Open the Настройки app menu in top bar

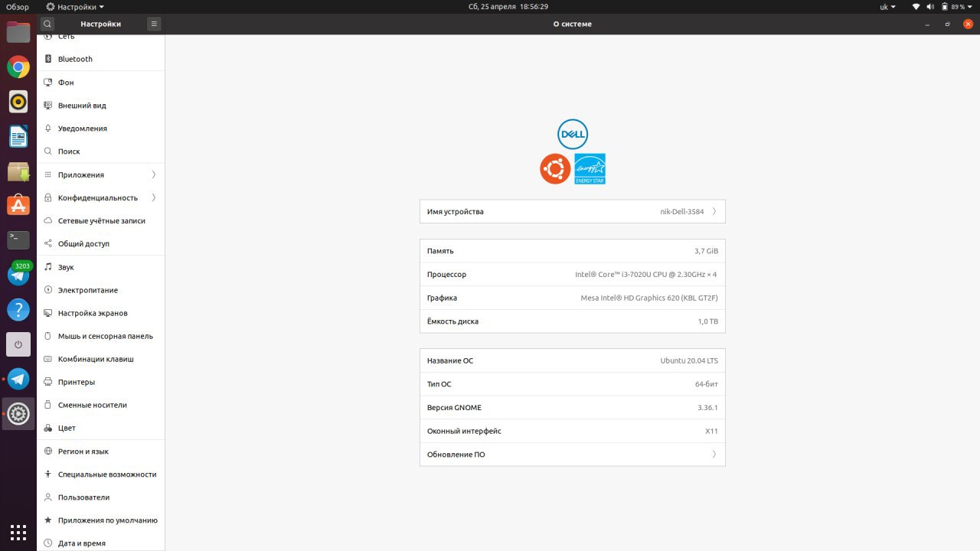point(75,7)
